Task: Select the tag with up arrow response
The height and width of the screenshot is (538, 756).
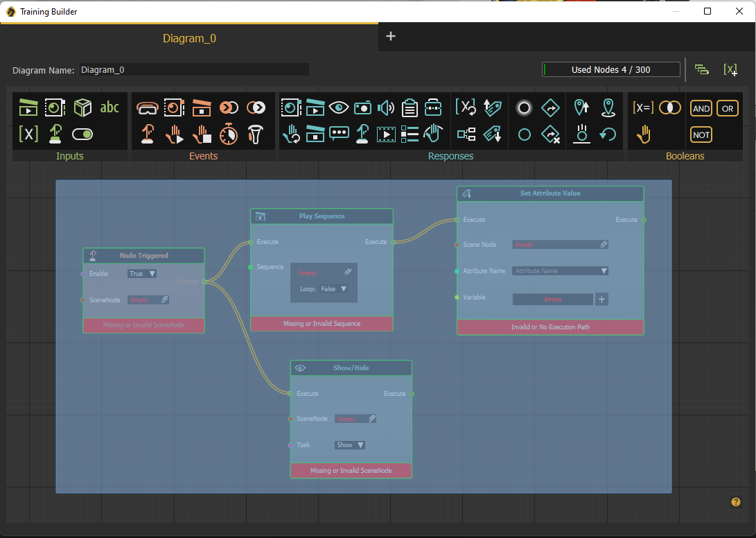Action: (x=492, y=107)
